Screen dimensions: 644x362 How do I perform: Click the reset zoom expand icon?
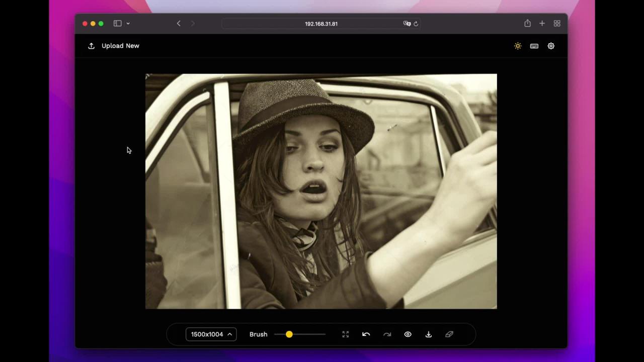click(346, 334)
